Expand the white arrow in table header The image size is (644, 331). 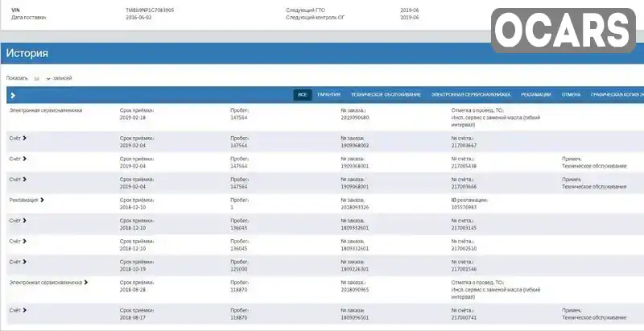tap(13, 95)
